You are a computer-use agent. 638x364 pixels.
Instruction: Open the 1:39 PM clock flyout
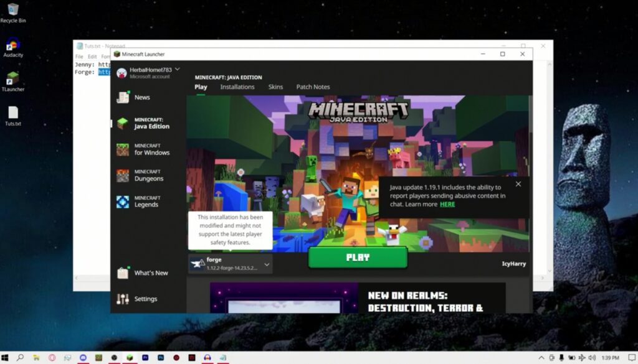610,358
